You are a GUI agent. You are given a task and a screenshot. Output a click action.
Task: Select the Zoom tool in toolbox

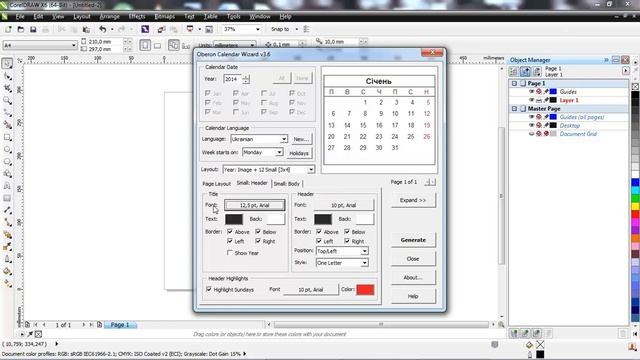(7, 100)
